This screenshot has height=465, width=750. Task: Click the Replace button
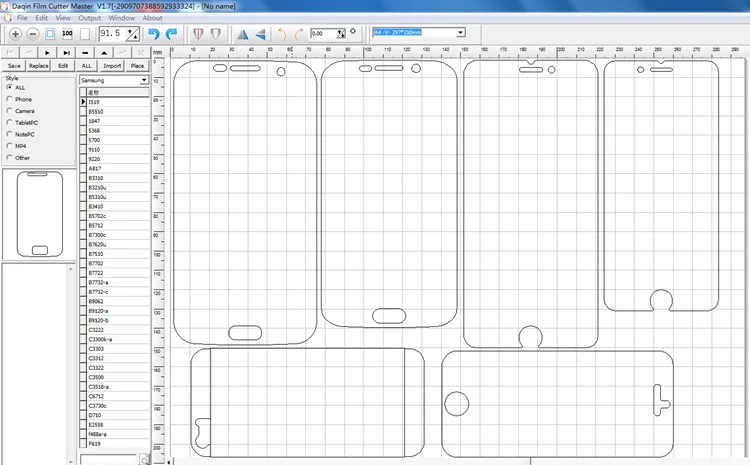(x=38, y=65)
